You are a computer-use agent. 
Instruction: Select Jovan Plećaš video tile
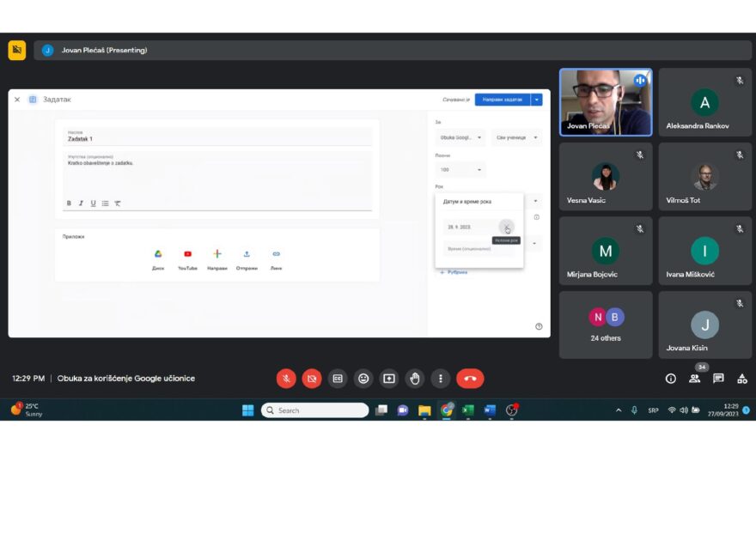[x=606, y=102]
